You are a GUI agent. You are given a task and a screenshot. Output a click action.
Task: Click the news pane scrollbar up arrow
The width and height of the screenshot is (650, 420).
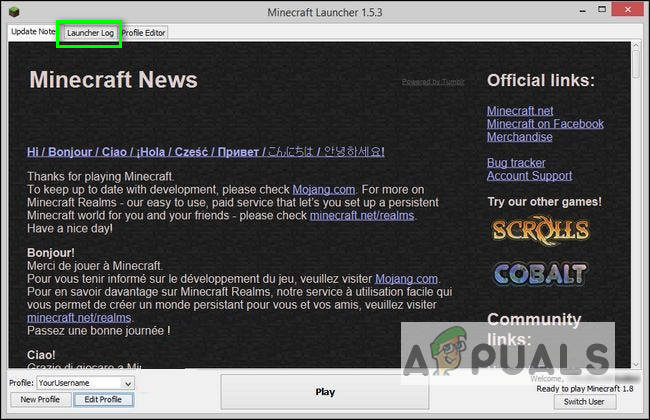coord(636,46)
